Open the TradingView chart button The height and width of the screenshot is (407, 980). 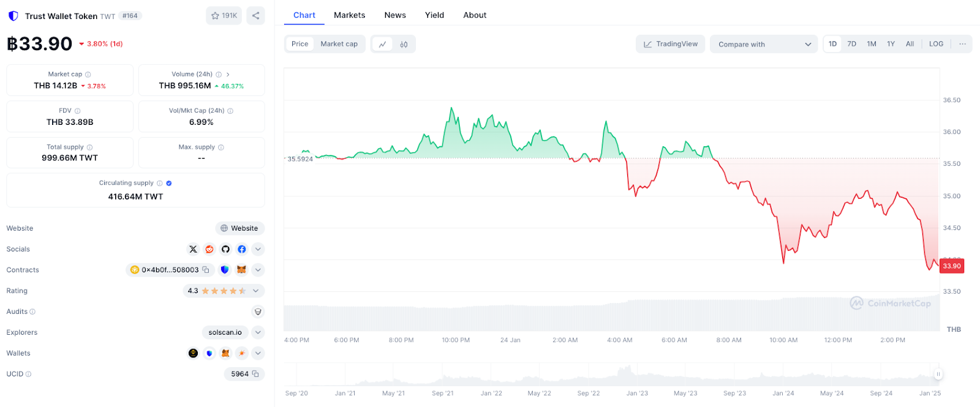coord(671,44)
